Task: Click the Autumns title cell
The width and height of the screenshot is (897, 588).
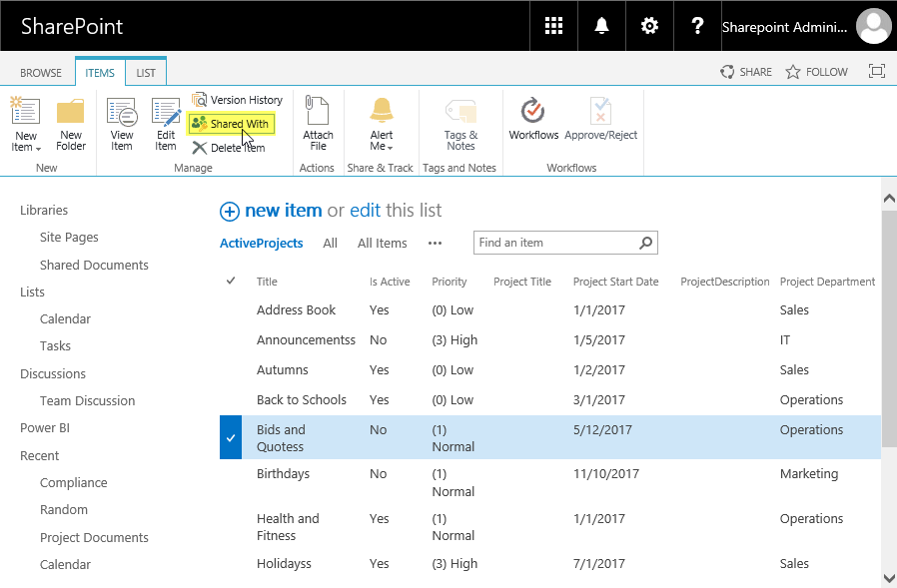Action: (282, 370)
